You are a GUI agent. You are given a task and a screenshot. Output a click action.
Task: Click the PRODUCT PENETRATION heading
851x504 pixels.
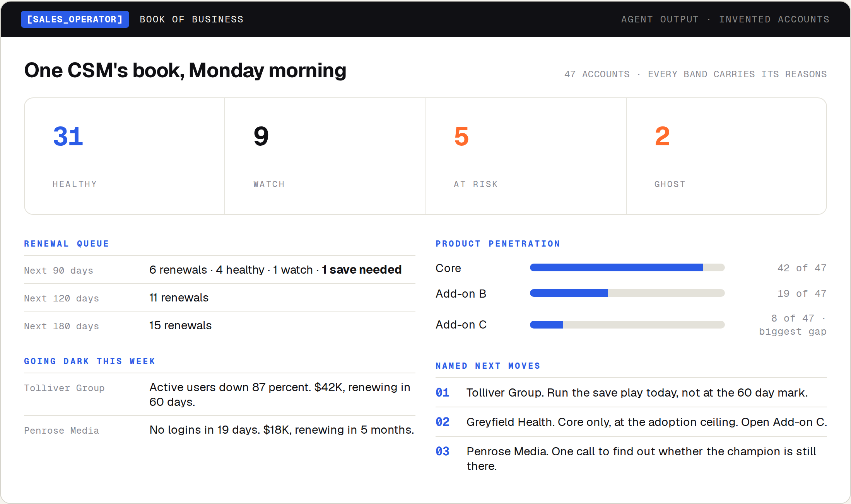click(498, 243)
